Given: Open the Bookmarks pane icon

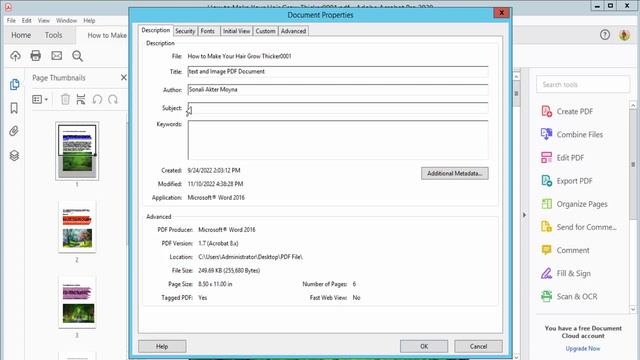Looking at the screenshot, I should [x=14, y=108].
